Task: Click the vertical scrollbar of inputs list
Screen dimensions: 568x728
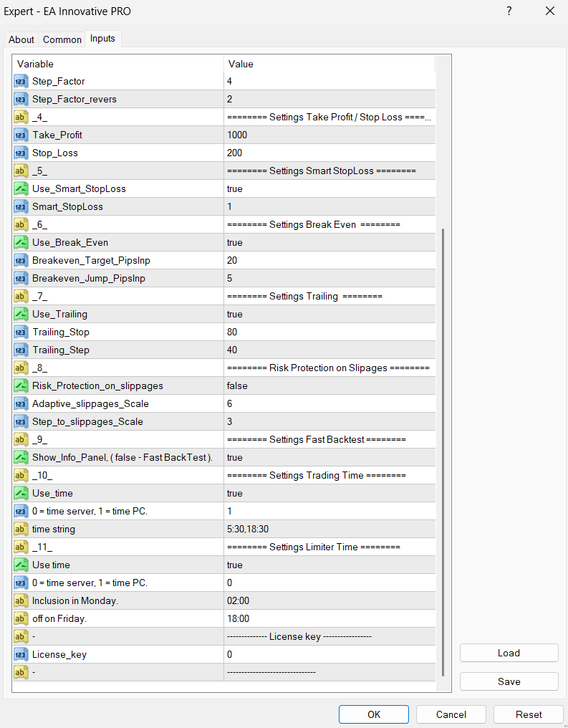Action: pos(444,451)
